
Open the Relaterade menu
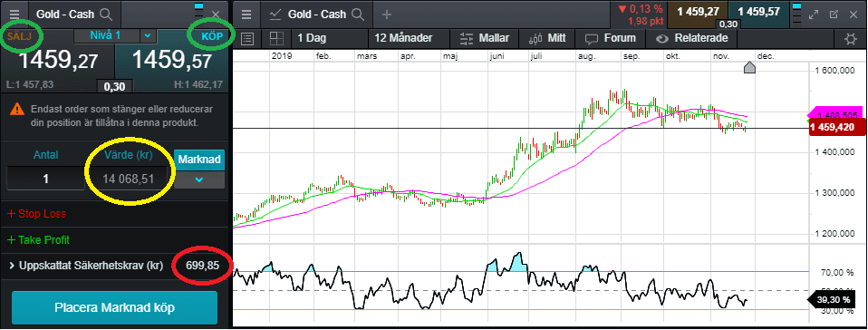692,39
